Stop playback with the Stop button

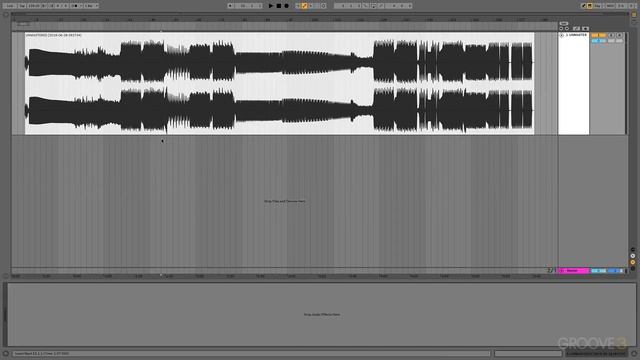279,6
